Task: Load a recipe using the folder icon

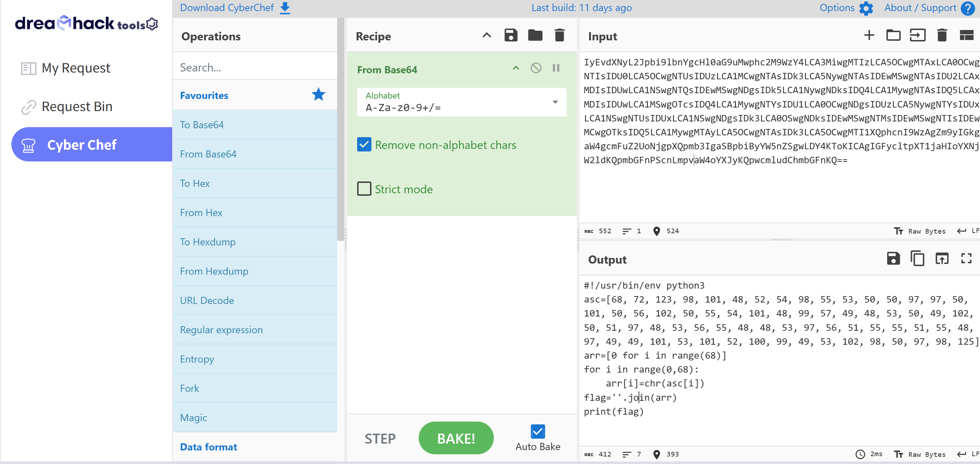Action: pyautogui.click(x=535, y=35)
